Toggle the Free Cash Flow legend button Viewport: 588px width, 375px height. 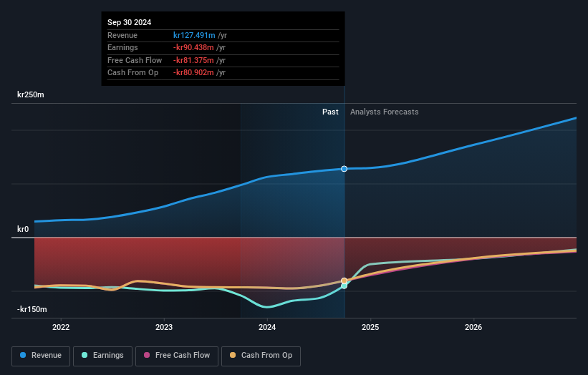coord(177,356)
